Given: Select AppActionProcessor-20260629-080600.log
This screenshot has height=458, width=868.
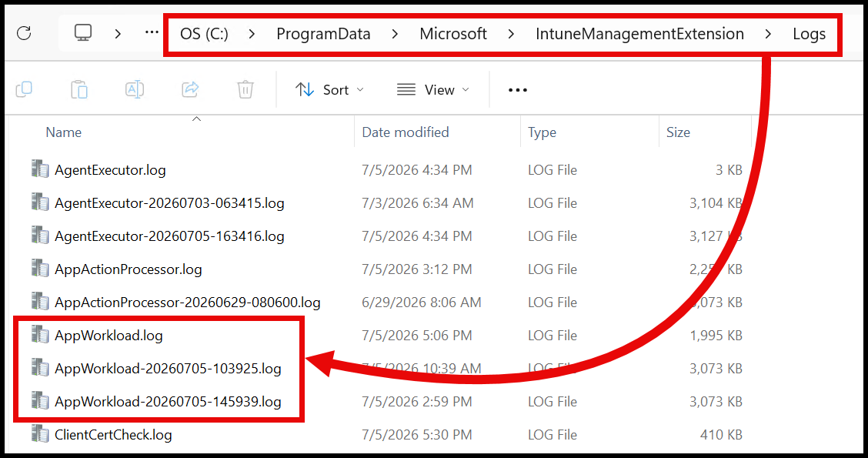Looking at the screenshot, I should (x=188, y=303).
